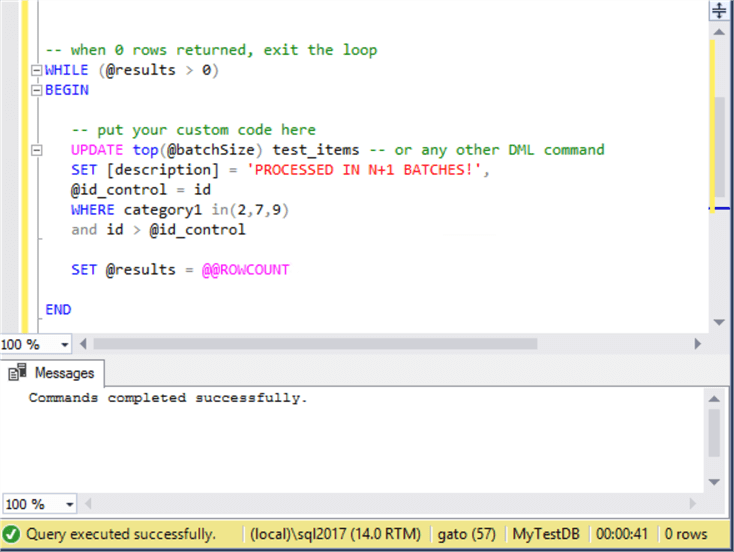The height and width of the screenshot is (552, 734).
Task: Click '-- put your custom code here' comment
Action: 194,130
